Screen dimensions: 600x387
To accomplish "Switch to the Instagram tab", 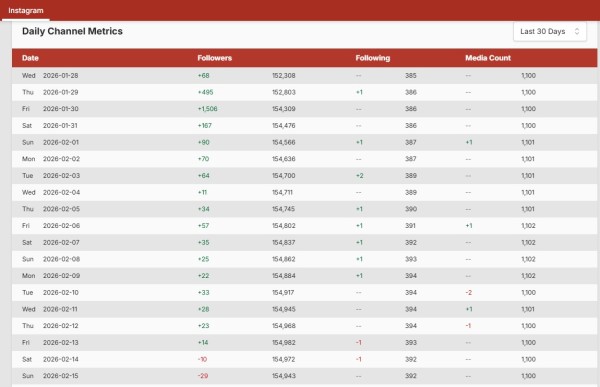I will click(26, 10).
